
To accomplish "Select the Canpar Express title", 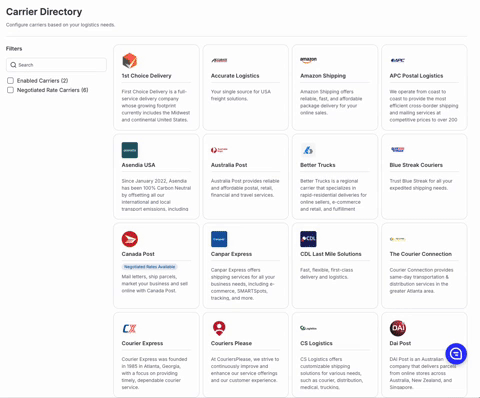I will pos(231,254).
